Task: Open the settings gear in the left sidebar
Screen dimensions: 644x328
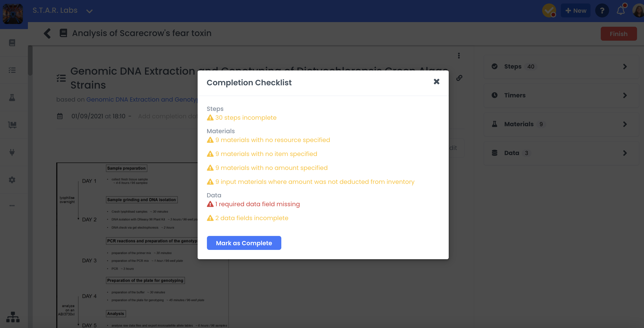Action: click(12, 180)
